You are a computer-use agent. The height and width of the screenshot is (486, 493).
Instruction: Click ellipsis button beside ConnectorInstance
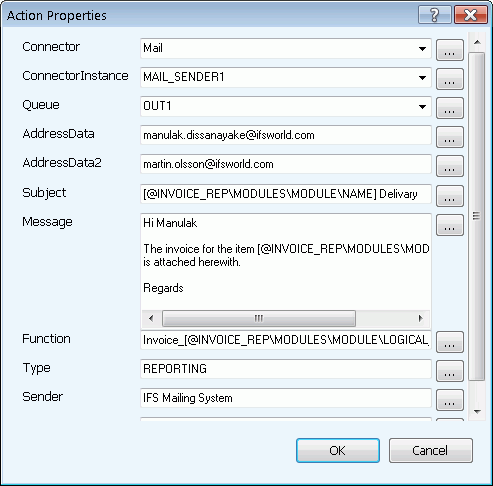450,79
